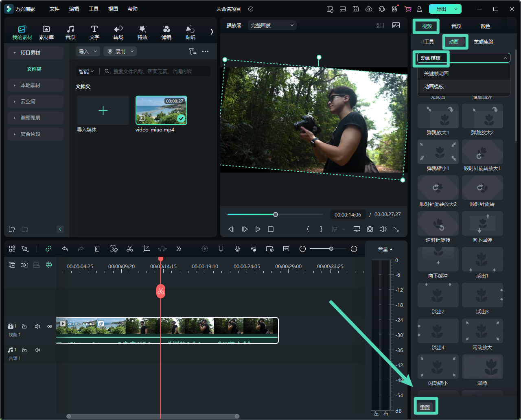The width and height of the screenshot is (521, 420).
Task: Open the 编辑 menu
Action: 74,9
